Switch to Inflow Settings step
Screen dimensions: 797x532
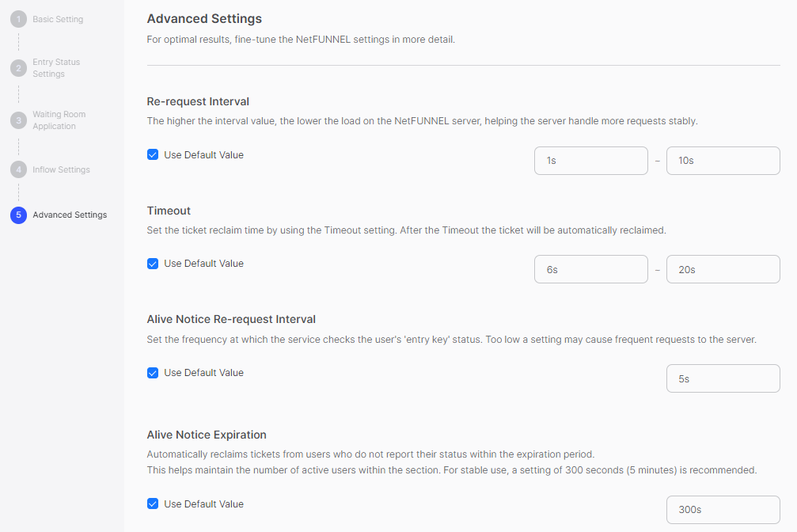(61, 169)
